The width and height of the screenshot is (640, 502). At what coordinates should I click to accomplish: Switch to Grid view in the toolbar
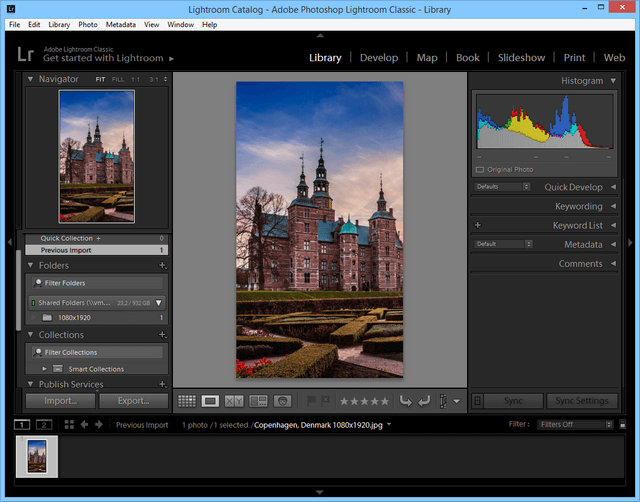(x=187, y=401)
